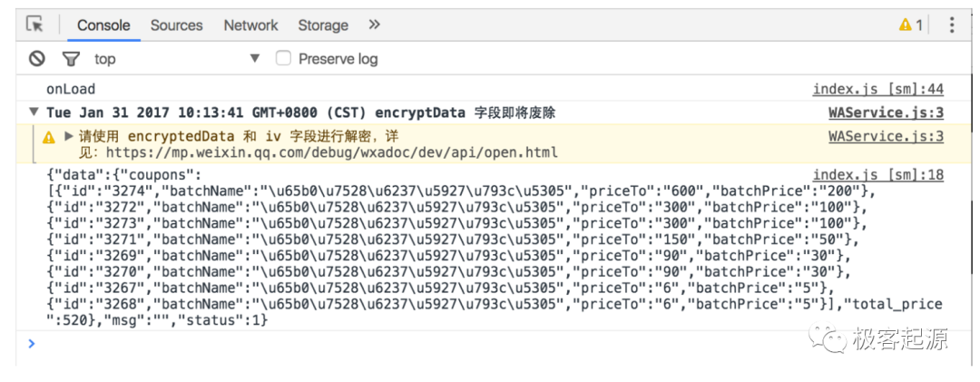Screen dimensions: 980x382
Task: Expand the encryptedData warning message
Action: (x=69, y=136)
